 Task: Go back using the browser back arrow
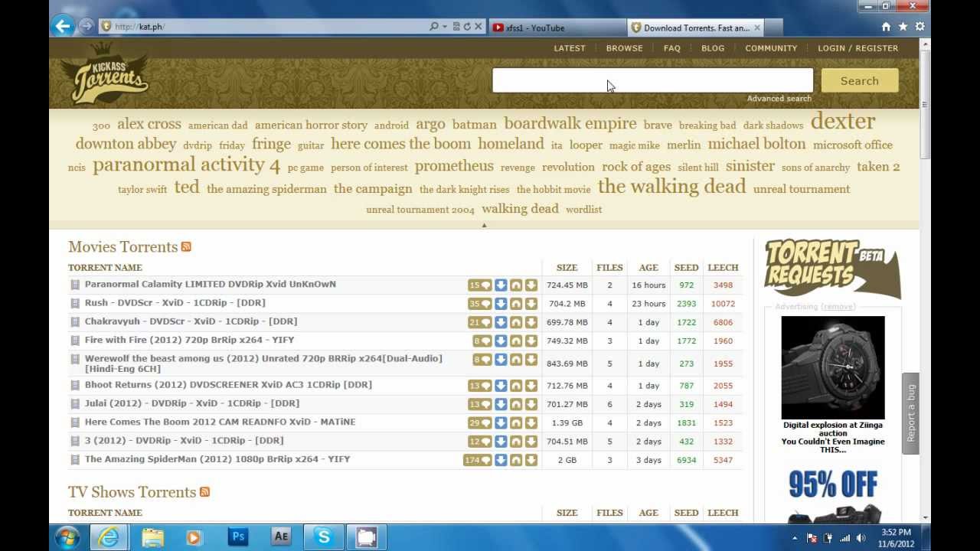coord(63,26)
